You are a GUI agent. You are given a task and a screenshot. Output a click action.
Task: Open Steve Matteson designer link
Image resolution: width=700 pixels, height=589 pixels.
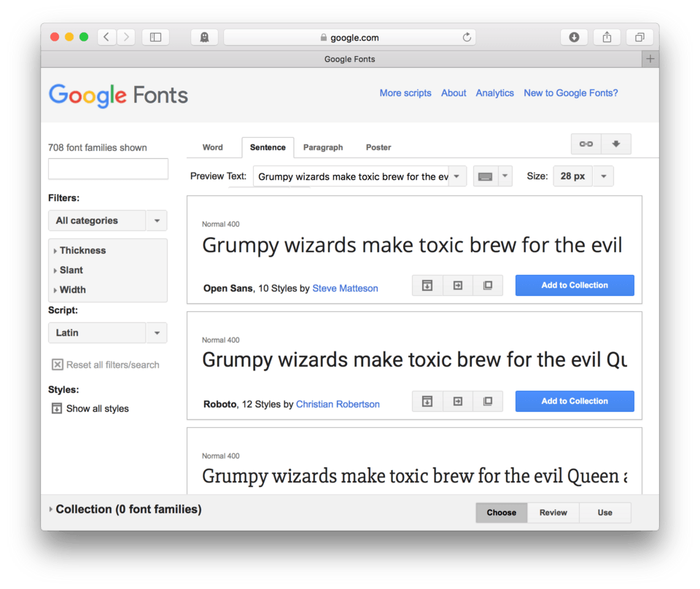tap(345, 288)
